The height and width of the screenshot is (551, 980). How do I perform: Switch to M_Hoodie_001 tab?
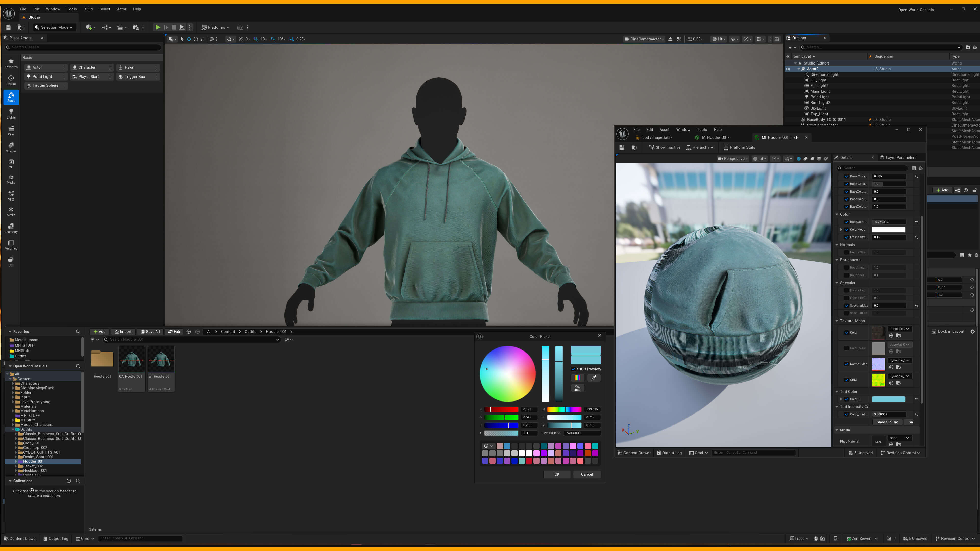[x=715, y=138]
